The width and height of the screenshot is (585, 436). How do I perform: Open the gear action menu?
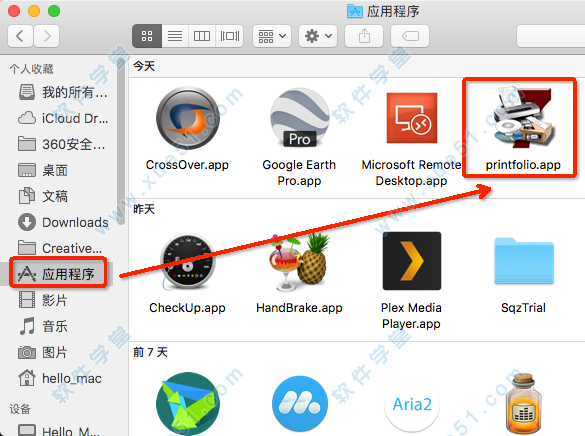[x=318, y=36]
